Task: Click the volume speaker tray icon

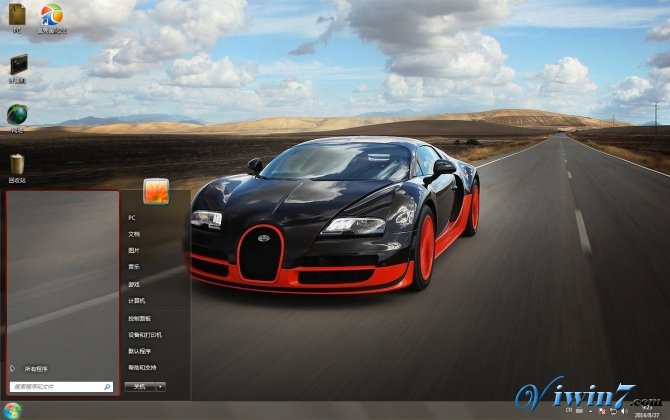Action: tap(624, 411)
